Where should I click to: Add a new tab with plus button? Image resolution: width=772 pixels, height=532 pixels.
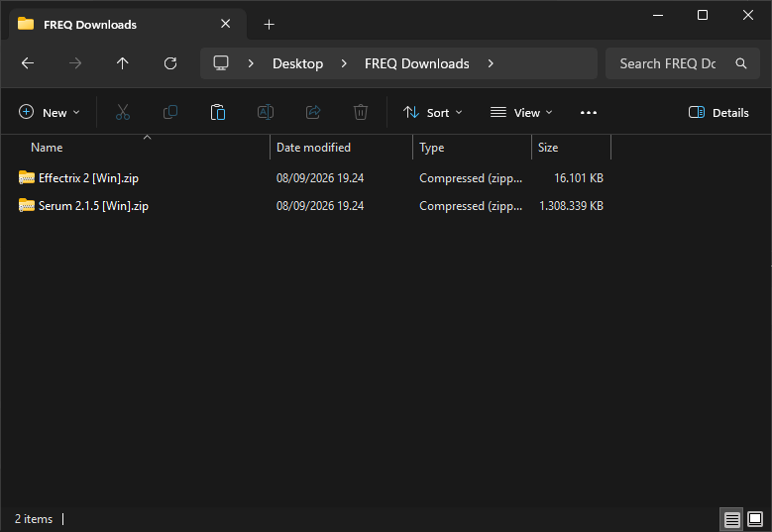[x=269, y=24]
